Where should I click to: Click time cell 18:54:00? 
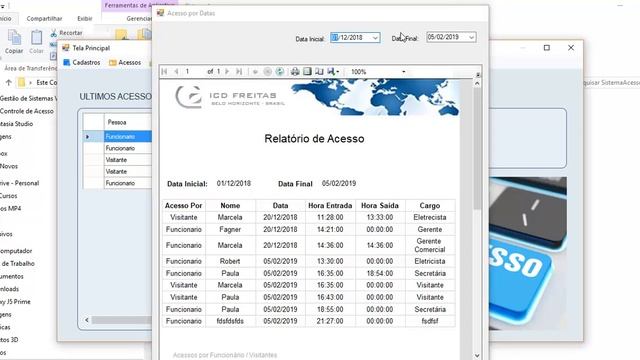380,273
